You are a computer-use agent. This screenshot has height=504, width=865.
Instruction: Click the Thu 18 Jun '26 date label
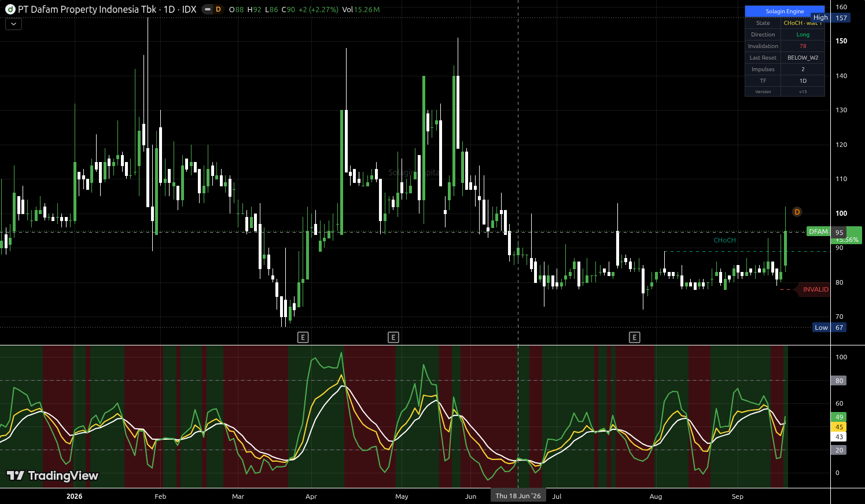click(518, 496)
